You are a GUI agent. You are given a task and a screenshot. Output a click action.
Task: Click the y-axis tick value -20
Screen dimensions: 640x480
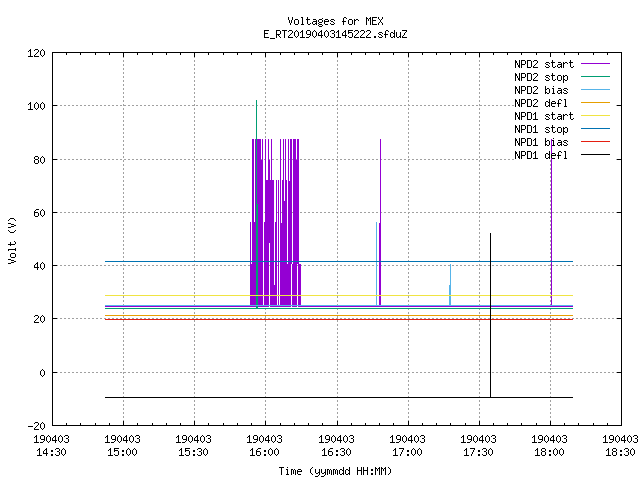36,426
